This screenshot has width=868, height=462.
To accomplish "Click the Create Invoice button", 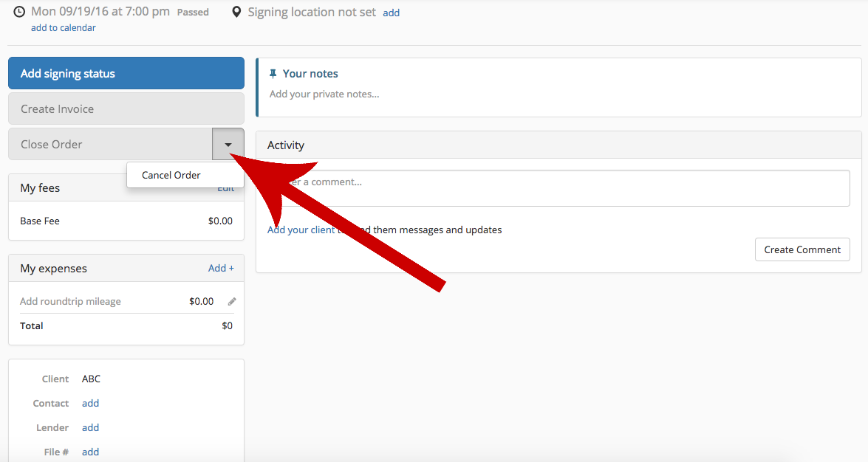I will click(x=126, y=108).
